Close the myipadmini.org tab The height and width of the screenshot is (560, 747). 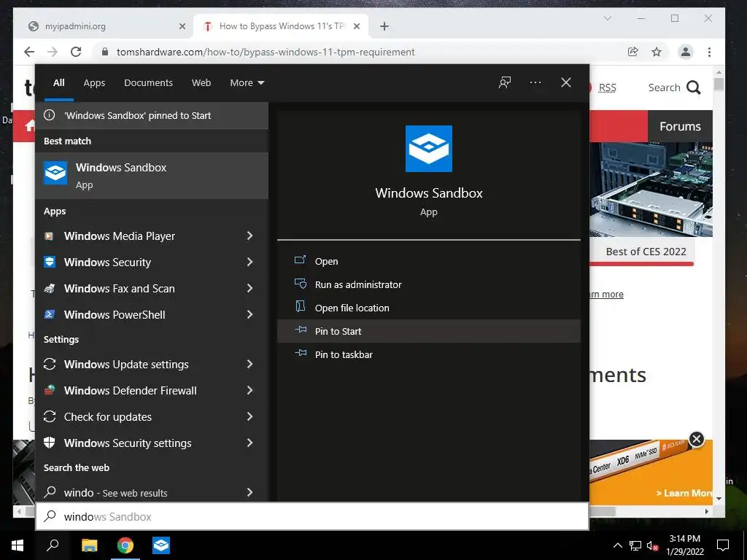coord(182,26)
